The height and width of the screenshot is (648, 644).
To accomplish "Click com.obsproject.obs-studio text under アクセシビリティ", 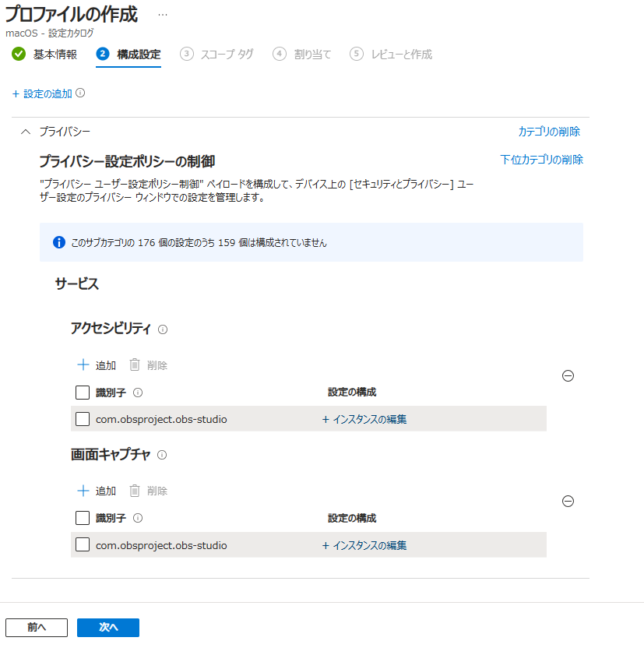I will [x=161, y=420].
